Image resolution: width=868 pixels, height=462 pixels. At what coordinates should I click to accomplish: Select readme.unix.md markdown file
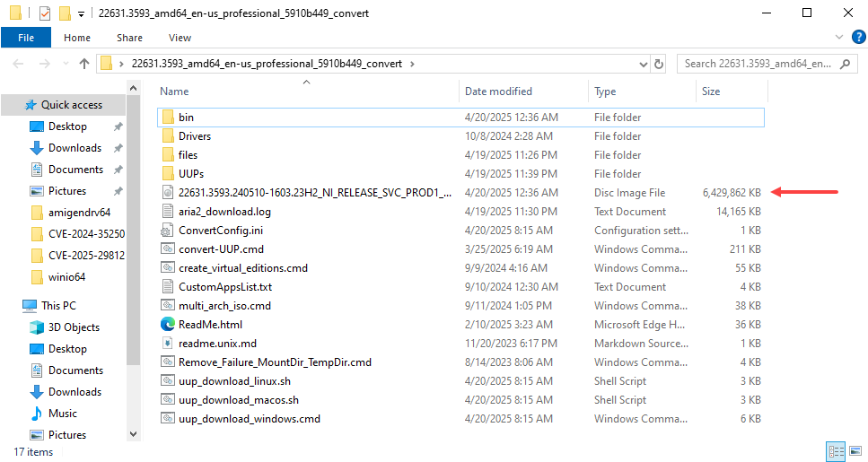click(x=460, y=343)
